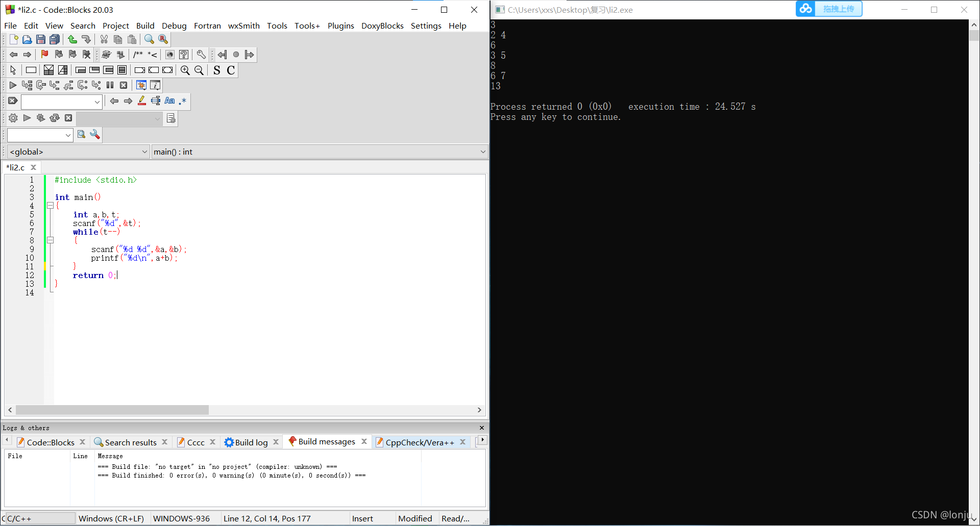Screen dimensions: 980x526
Task: Click the Redo arrow icon
Action: (86, 39)
